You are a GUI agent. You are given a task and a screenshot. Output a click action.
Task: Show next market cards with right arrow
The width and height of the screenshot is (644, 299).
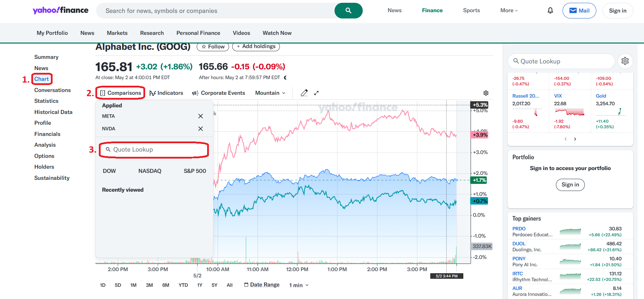[x=575, y=139]
